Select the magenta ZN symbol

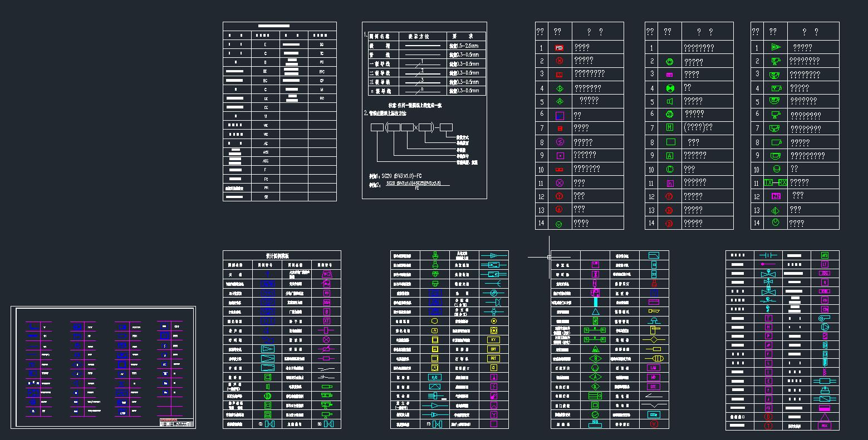776,196
